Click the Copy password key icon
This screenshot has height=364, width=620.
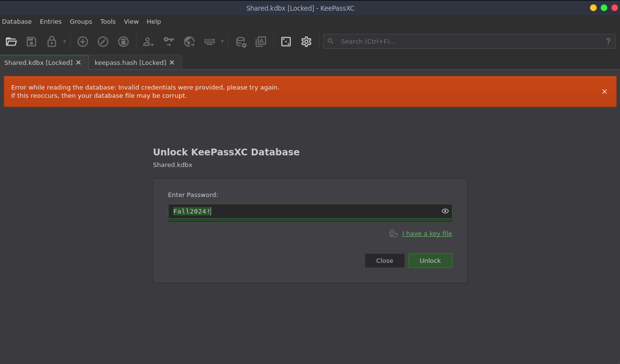(168, 42)
